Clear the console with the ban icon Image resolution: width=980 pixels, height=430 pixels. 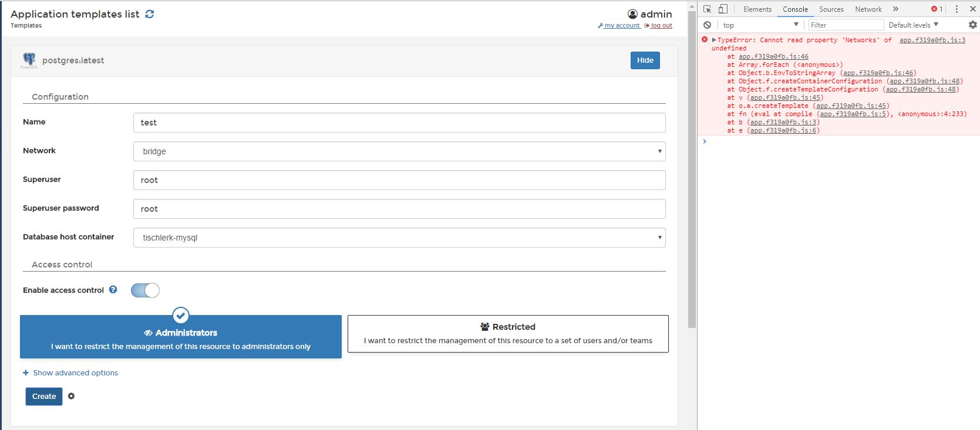(x=707, y=25)
